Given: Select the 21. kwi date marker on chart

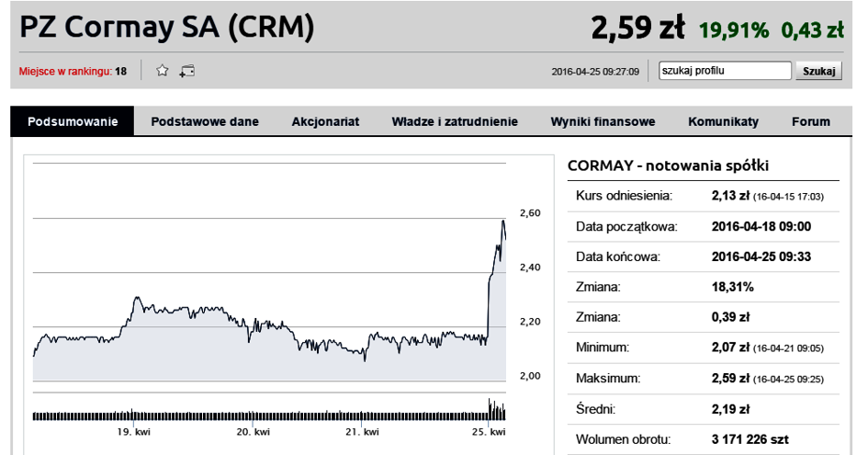Looking at the screenshot, I should point(362,432).
